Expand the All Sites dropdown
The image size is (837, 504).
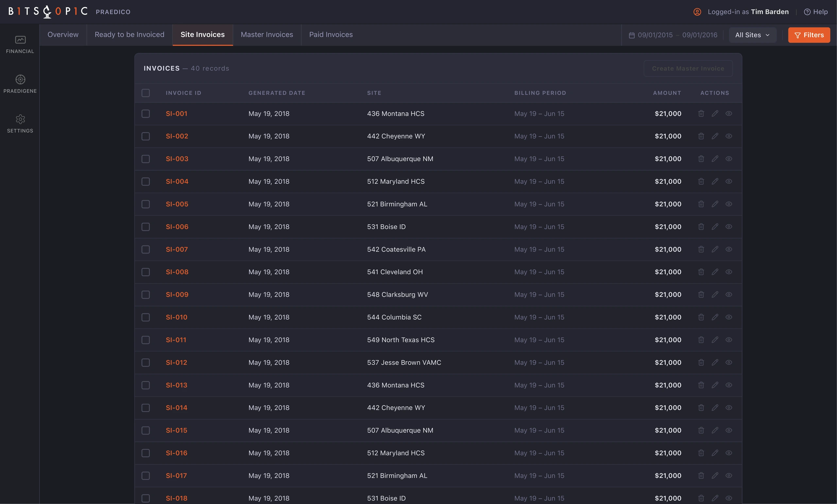(752, 35)
